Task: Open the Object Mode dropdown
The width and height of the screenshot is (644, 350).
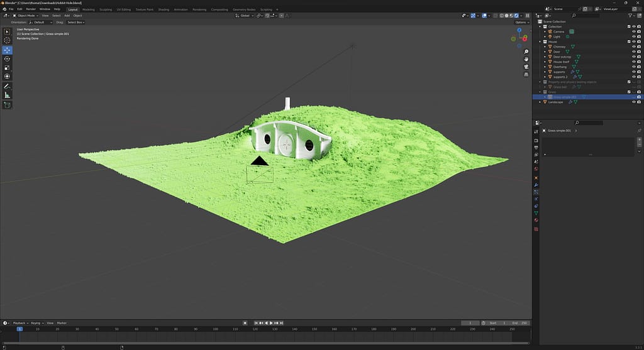Action: coord(26,16)
